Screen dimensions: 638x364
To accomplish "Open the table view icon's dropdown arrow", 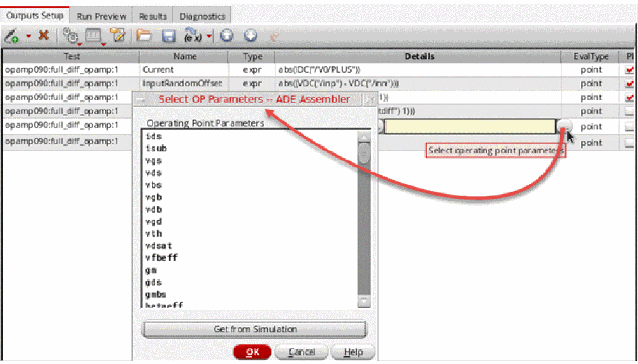I will point(104,44).
